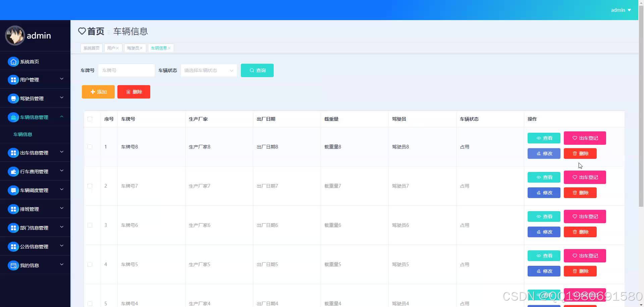644x307 pixels.
Task: Click 修改 for 车牌号6 row
Action: [544, 232]
